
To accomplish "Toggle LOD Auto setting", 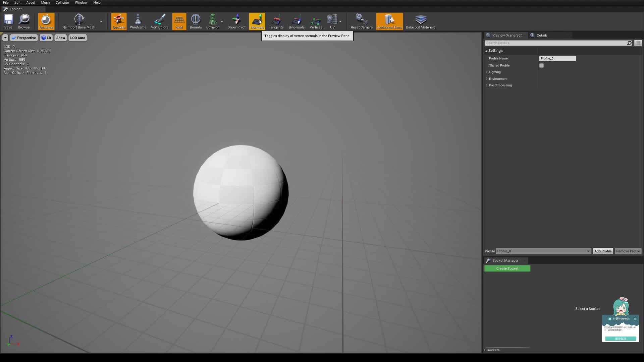I will pos(78,38).
